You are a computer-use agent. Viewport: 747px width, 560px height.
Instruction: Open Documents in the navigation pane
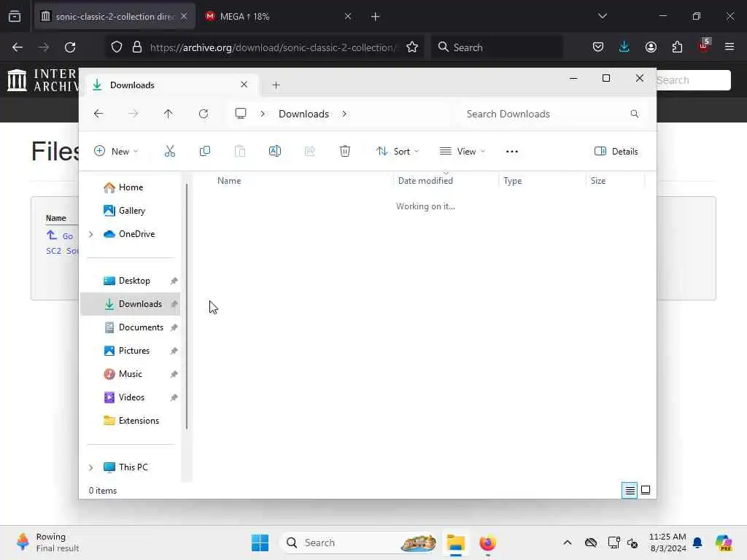130,327
